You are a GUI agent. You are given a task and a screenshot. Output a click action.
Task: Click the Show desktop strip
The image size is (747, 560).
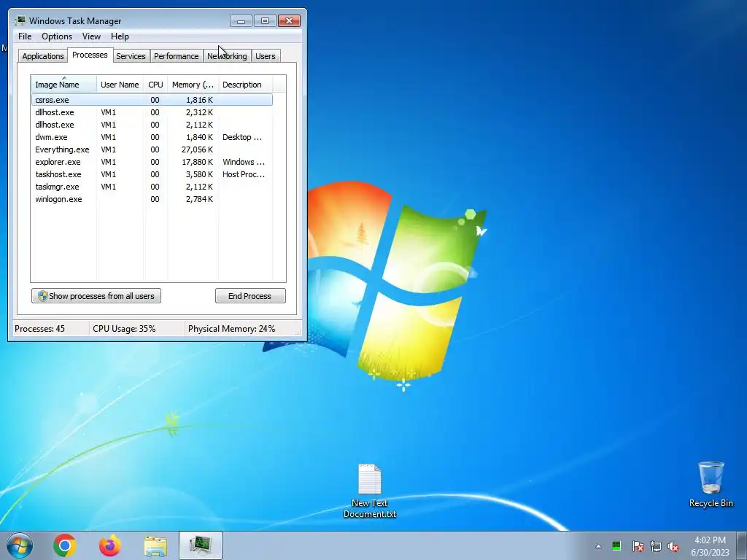click(x=742, y=545)
